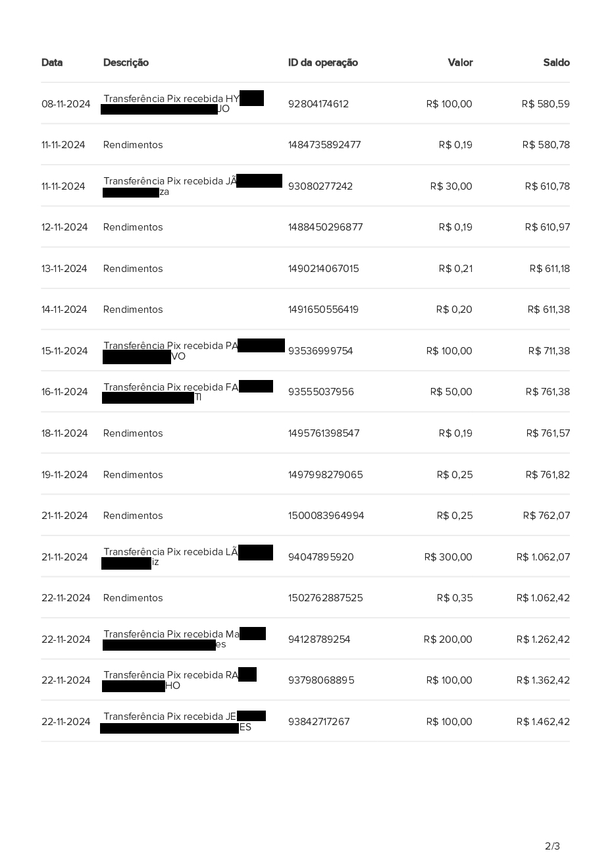Select operation ID 94128789254
The height and width of the screenshot is (868, 612).
(x=319, y=639)
